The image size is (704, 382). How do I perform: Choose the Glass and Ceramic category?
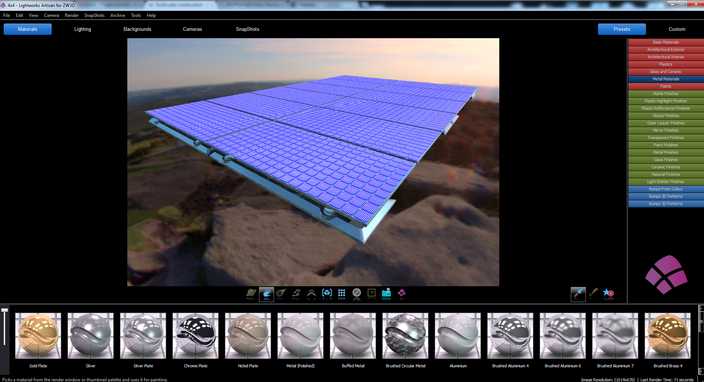(x=665, y=71)
